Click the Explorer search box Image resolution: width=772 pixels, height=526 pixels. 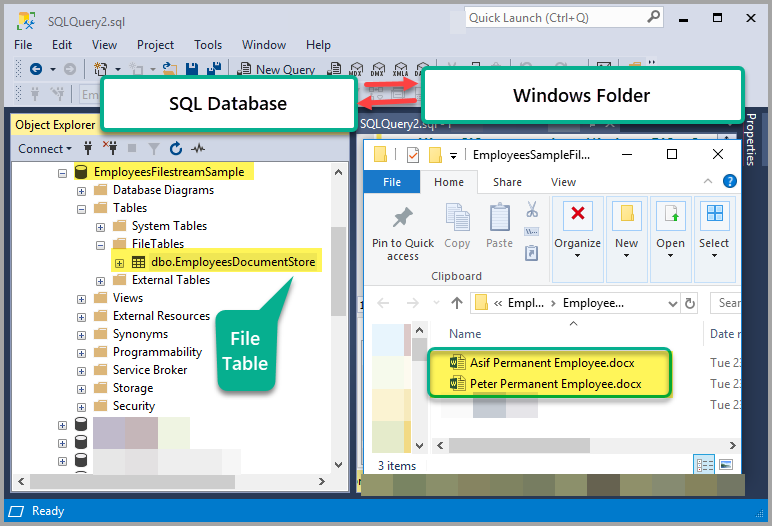click(x=726, y=303)
